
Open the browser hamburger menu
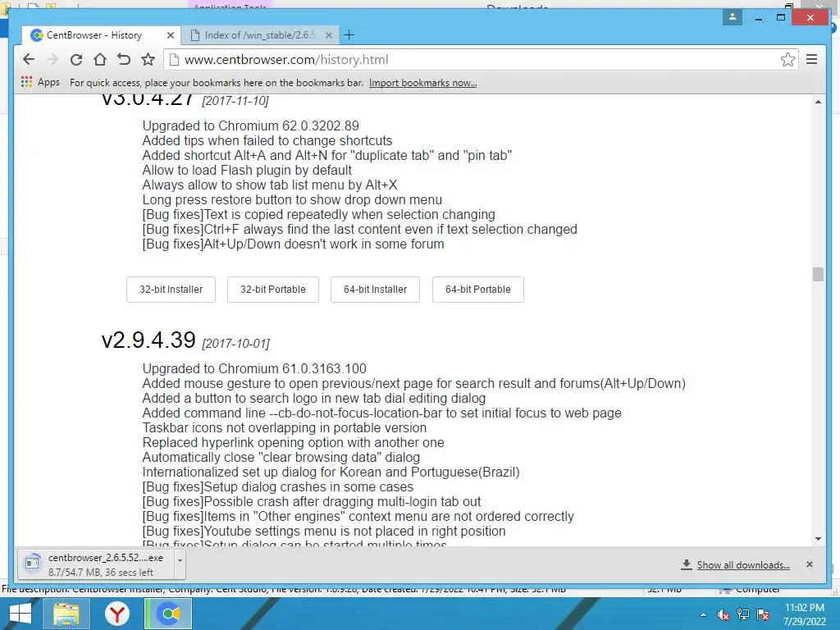pyautogui.click(x=811, y=59)
